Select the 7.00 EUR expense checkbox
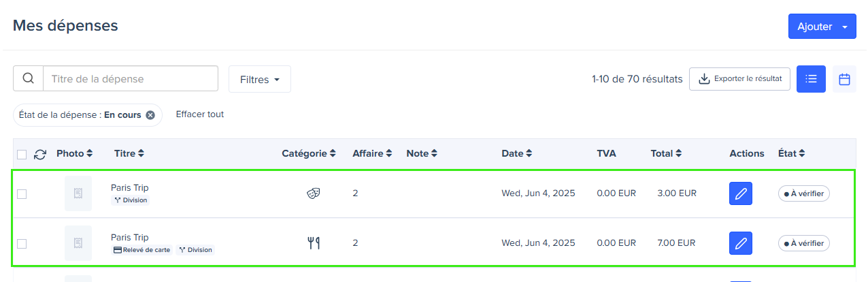The image size is (868, 282). tap(22, 243)
